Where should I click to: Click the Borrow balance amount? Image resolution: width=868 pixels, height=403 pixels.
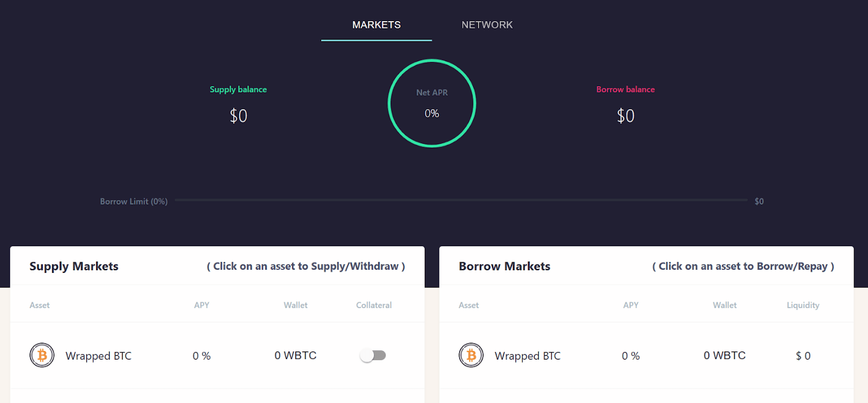pyautogui.click(x=626, y=115)
